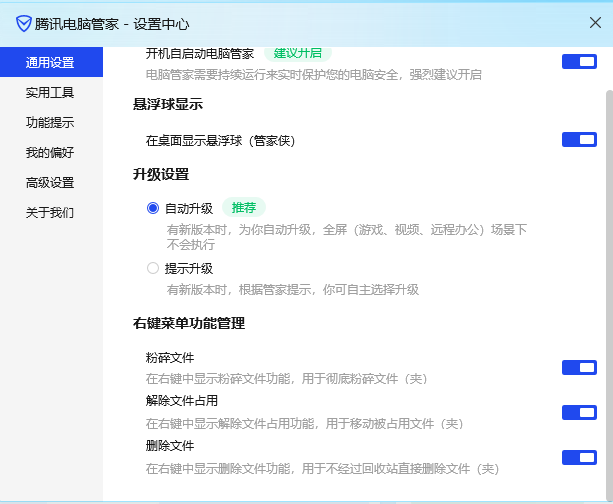The width and height of the screenshot is (613, 504).
Task: Click the 粉碎文件 label
Action: 170,358
